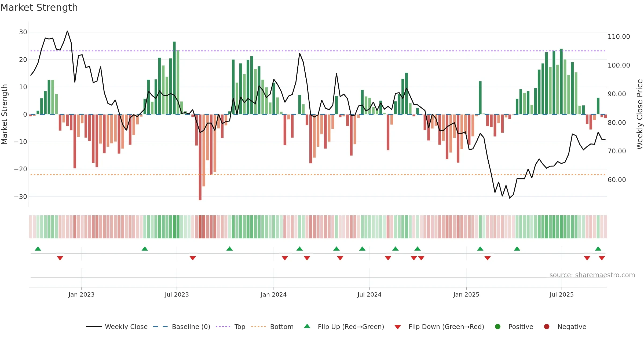644x362 pixels.
Task: Click the red flip-down marker just before Jan 2023
Action: click(x=60, y=258)
